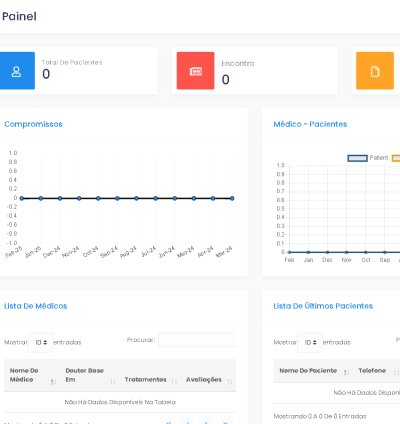Image resolution: width=400 pixels, height=424 pixels.
Task: Click the orange document icon tile
Action: tap(375, 71)
